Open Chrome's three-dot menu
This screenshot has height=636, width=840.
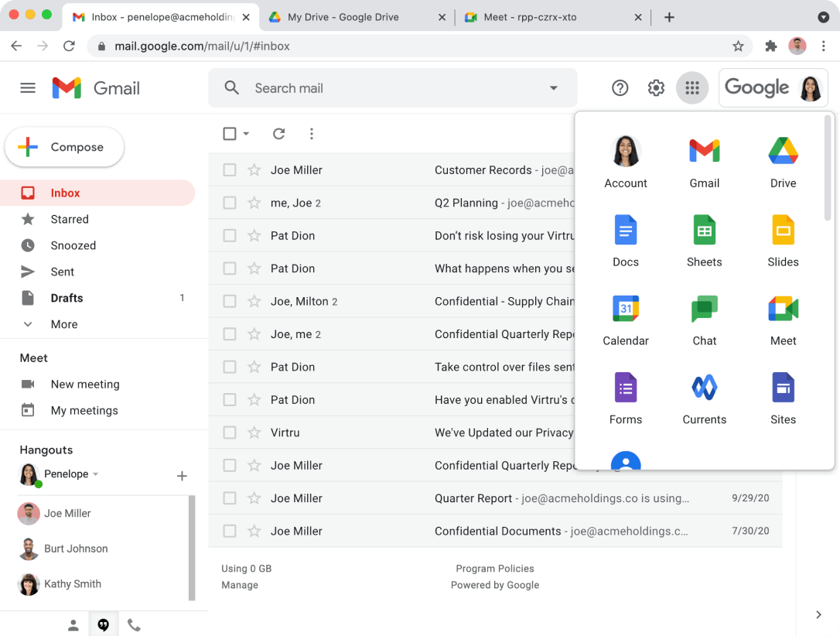(x=824, y=46)
